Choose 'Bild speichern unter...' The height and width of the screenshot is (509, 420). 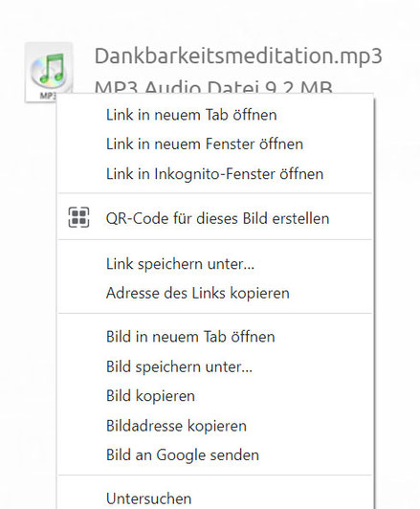215,366
